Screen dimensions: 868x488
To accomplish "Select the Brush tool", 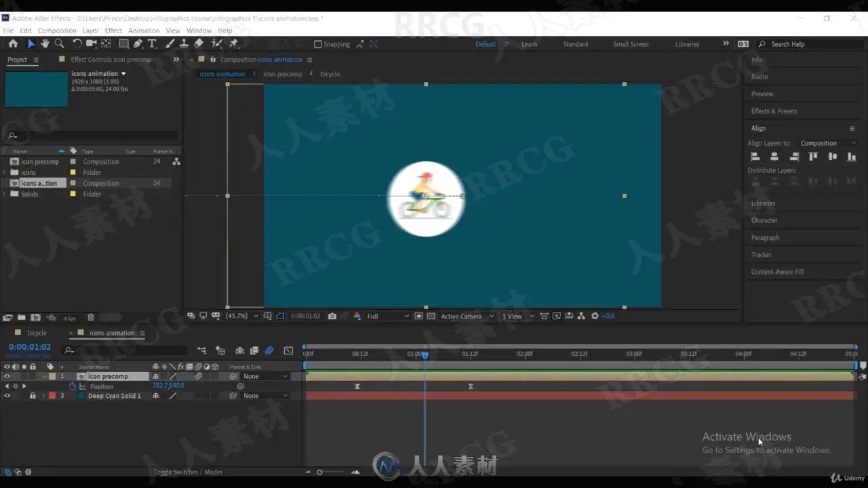I will pyautogui.click(x=170, y=43).
